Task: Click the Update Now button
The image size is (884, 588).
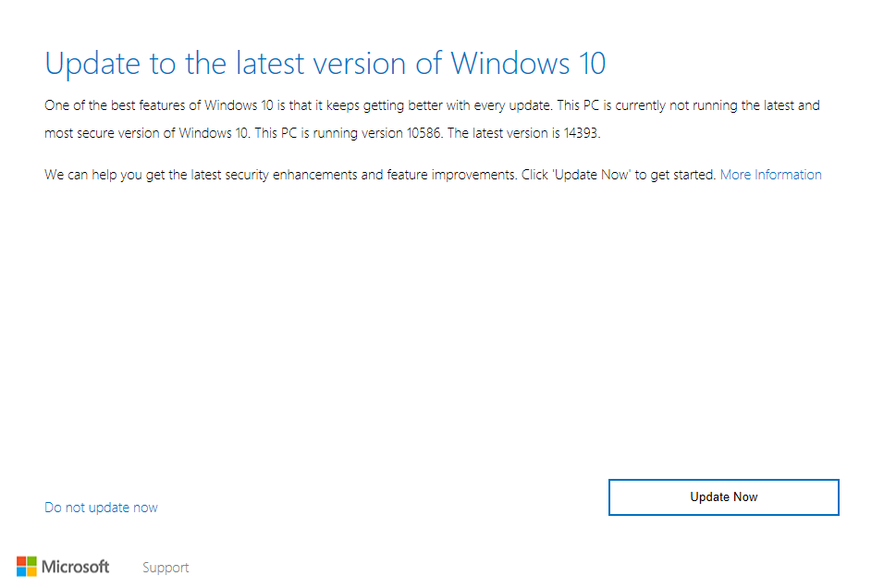Action: (723, 497)
